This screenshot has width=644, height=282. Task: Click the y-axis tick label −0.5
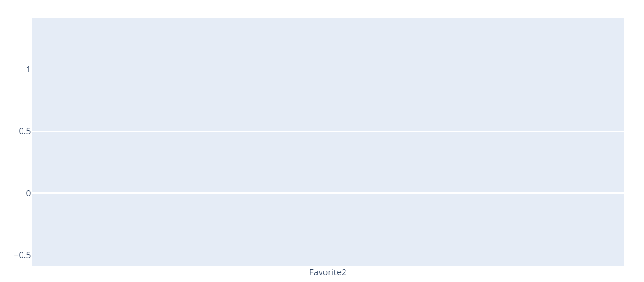tap(22, 255)
